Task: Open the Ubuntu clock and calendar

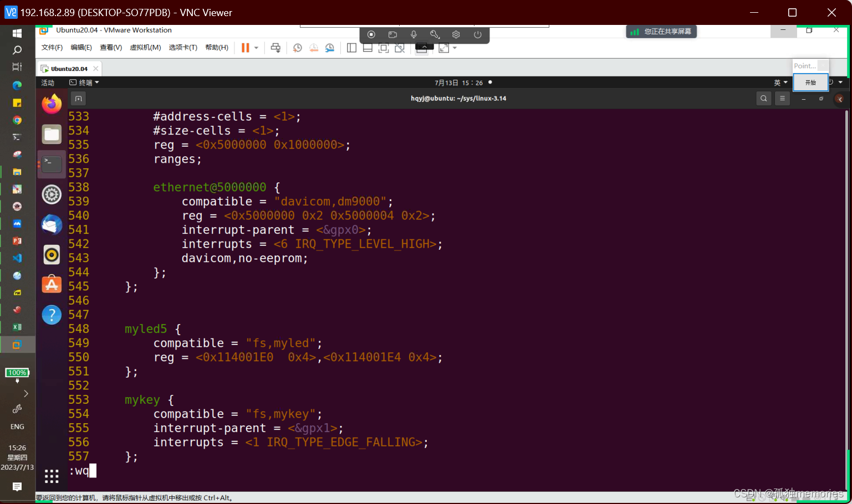Action: [459, 83]
